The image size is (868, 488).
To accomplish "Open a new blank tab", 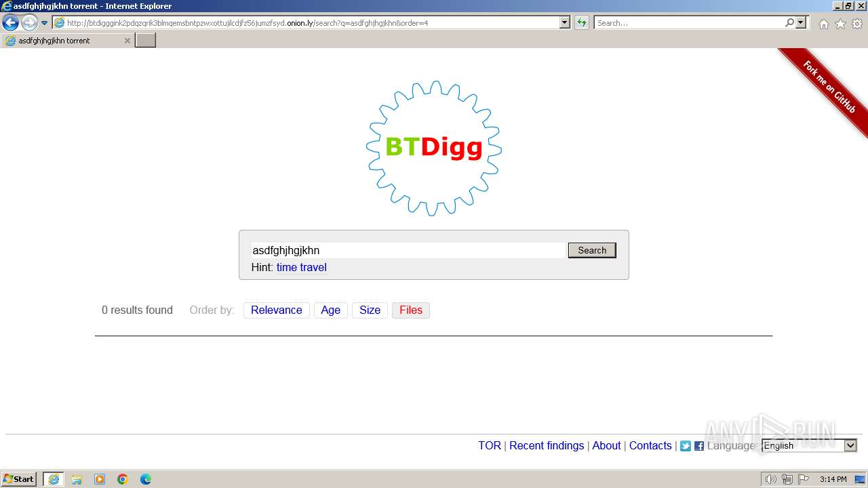I will pyautogui.click(x=146, y=41).
